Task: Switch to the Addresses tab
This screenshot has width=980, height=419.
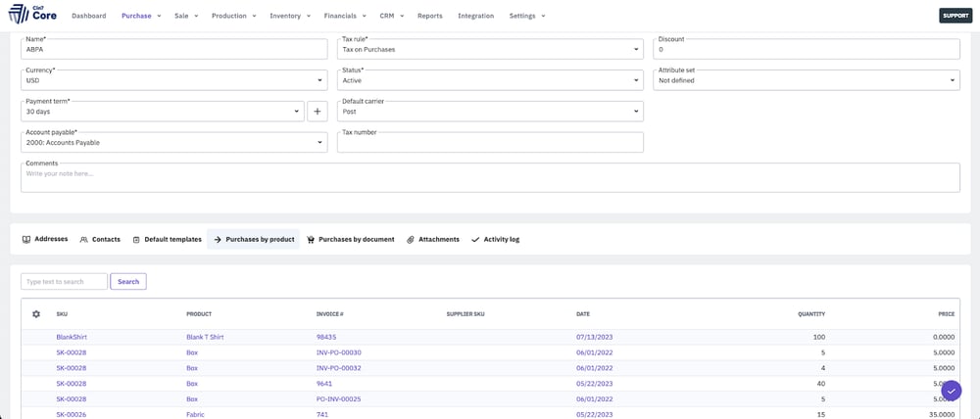Action: click(45, 239)
